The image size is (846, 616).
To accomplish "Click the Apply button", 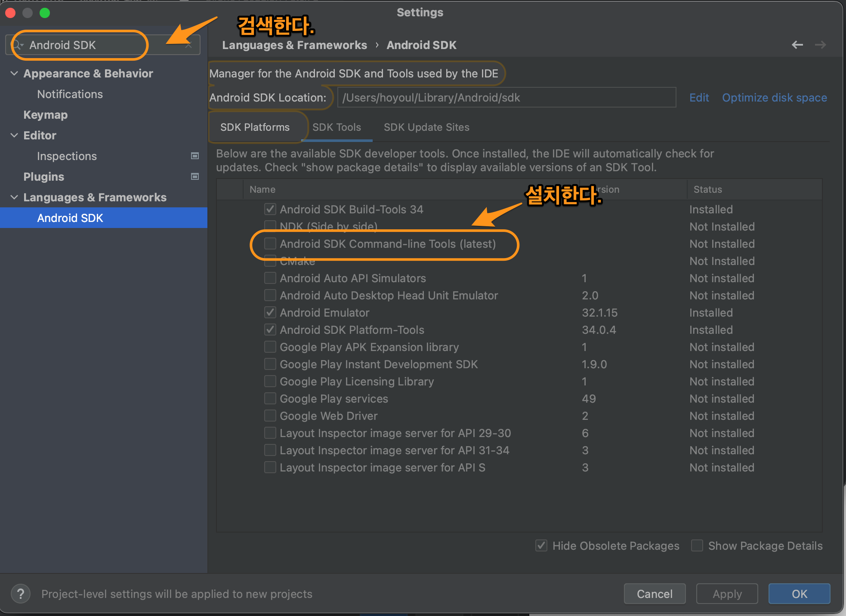I will click(727, 594).
